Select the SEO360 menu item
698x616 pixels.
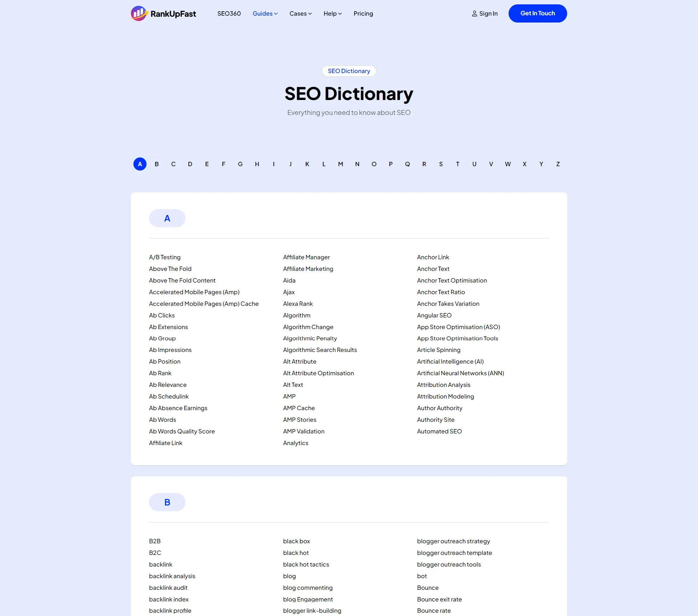click(229, 13)
